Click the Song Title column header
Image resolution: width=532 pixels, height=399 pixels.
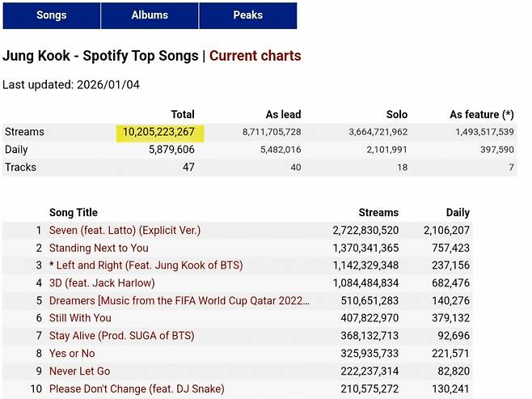pos(73,212)
